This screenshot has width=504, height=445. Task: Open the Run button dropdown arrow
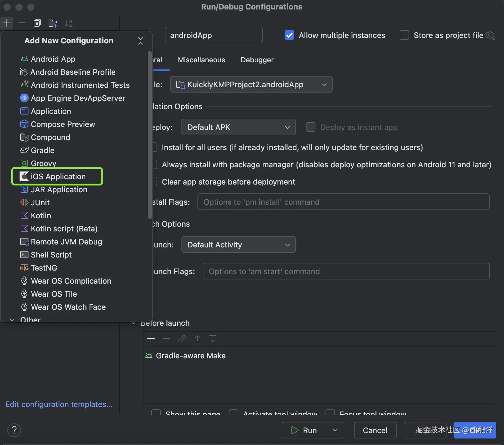pyautogui.click(x=335, y=430)
